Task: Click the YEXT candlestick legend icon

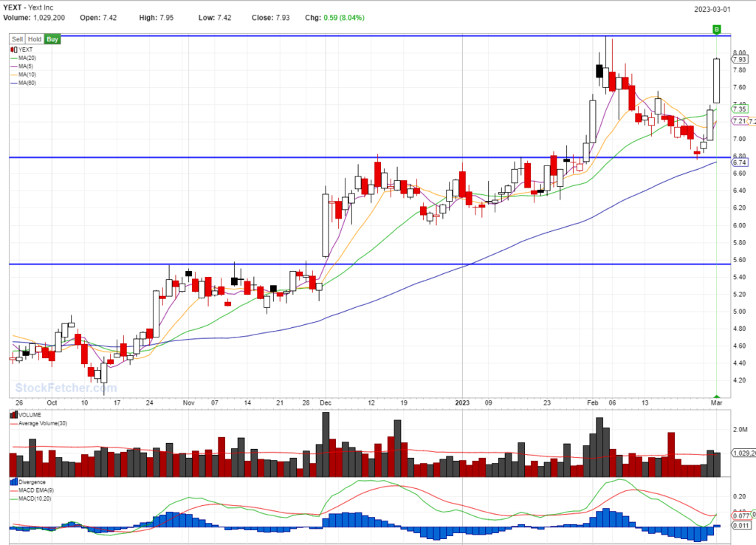Action: point(13,49)
